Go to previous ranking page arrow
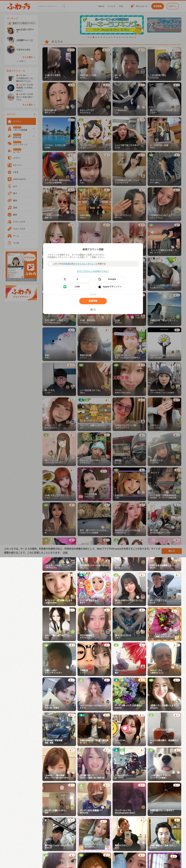The height and width of the screenshot is (868, 186). [17, 61]
